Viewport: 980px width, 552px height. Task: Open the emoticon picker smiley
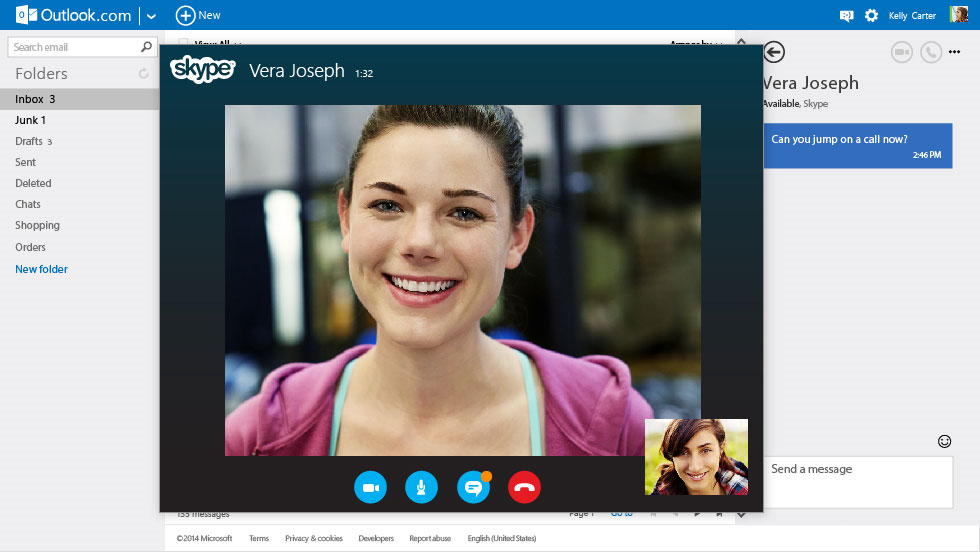(944, 441)
